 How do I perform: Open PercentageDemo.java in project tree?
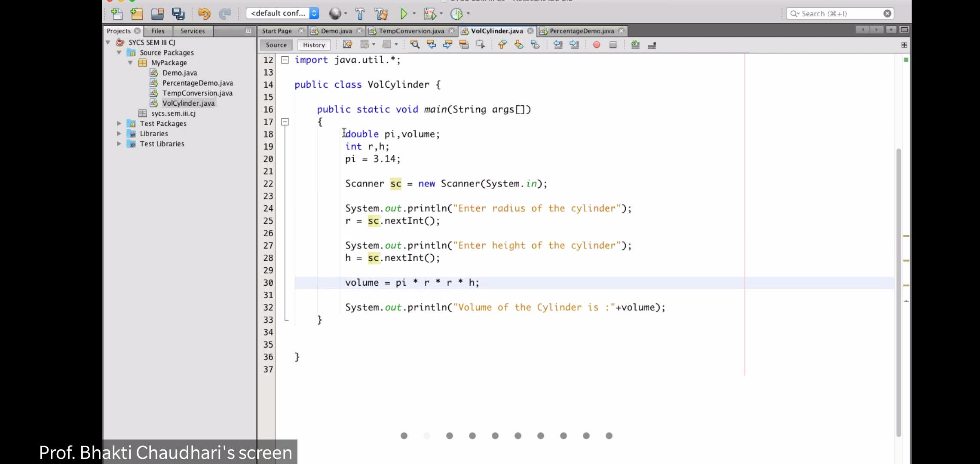coord(197,83)
